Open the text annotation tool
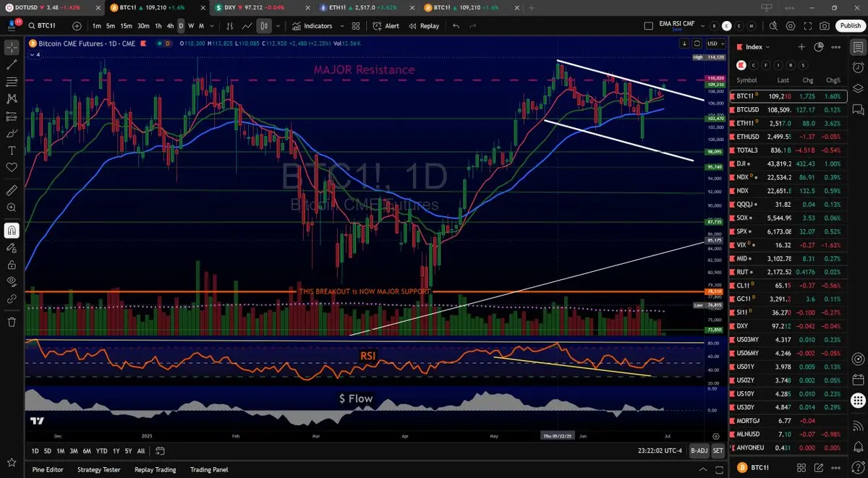 [x=12, y=150]
